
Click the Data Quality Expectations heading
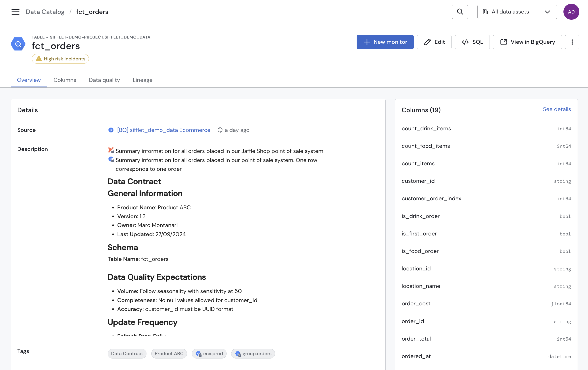click(x=157, y=277)
